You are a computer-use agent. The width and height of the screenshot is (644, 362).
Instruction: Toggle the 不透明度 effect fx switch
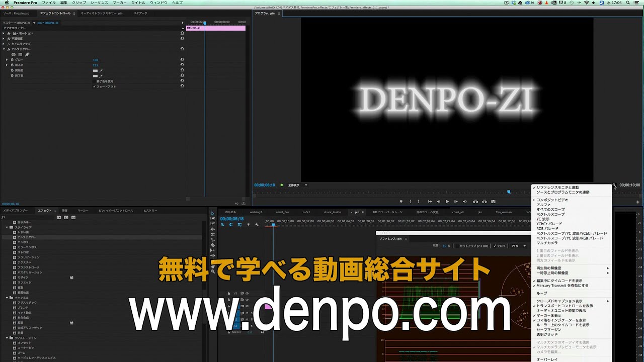tap(9, 39)
